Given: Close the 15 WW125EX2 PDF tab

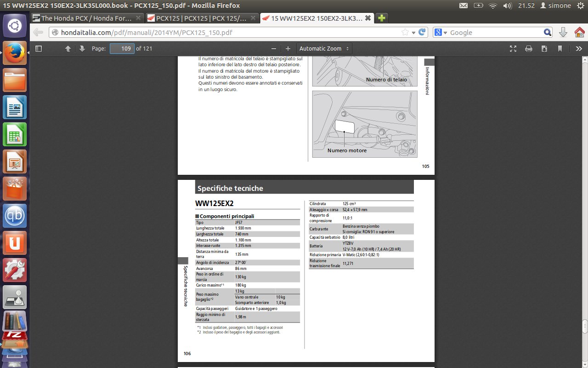Looking at the screenshot, I should point(369,18).
